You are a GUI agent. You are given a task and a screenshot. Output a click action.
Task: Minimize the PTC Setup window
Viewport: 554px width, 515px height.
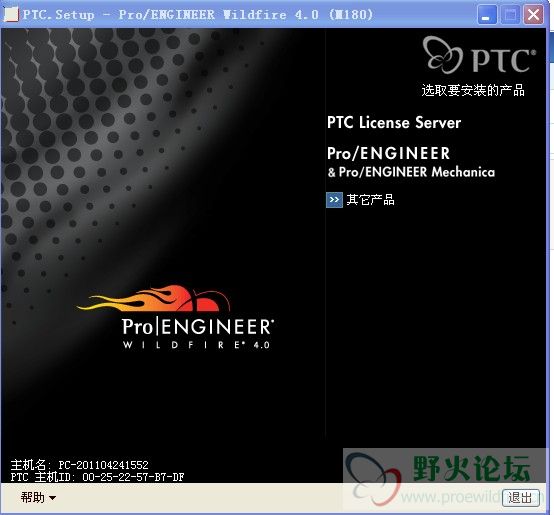tap(487, 15)
